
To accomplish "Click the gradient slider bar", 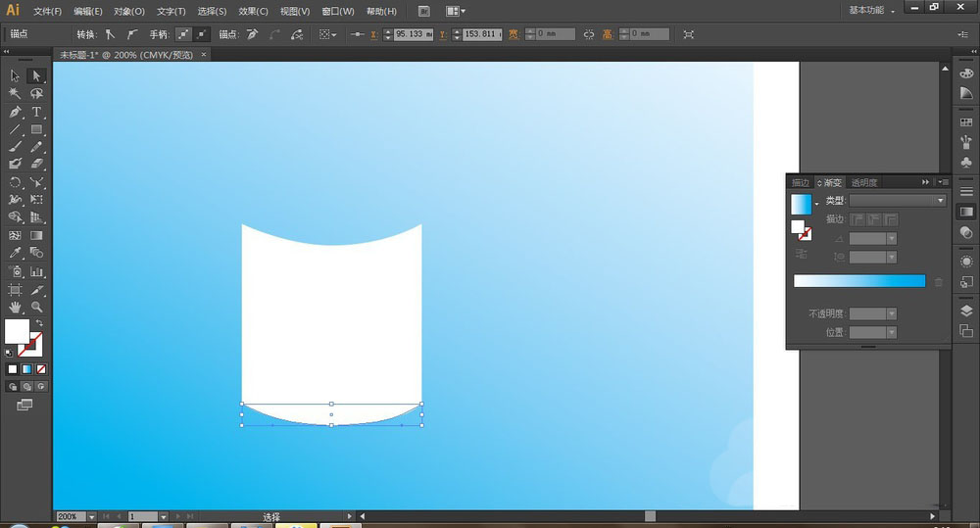I will [x=858, y=281].
